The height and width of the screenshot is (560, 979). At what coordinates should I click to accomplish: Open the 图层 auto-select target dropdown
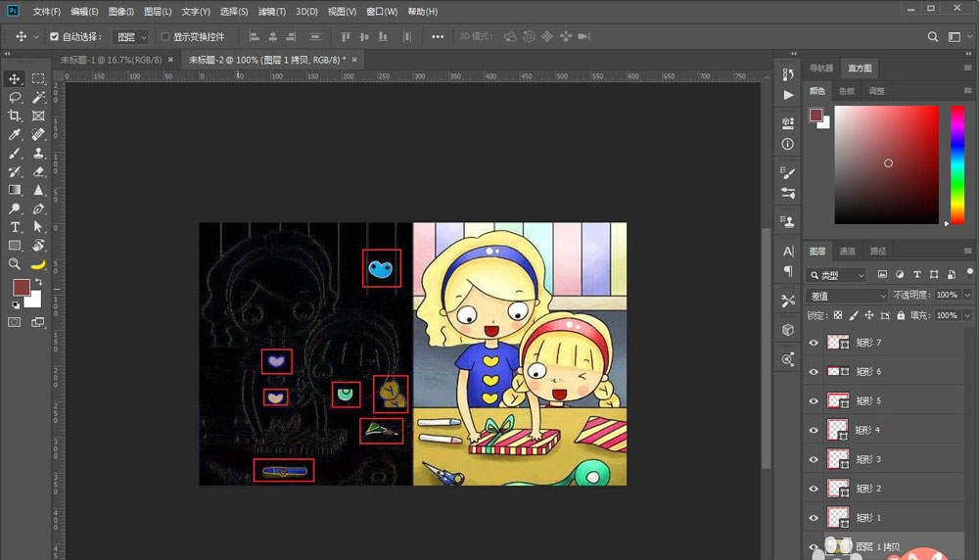tap(131, 37)
